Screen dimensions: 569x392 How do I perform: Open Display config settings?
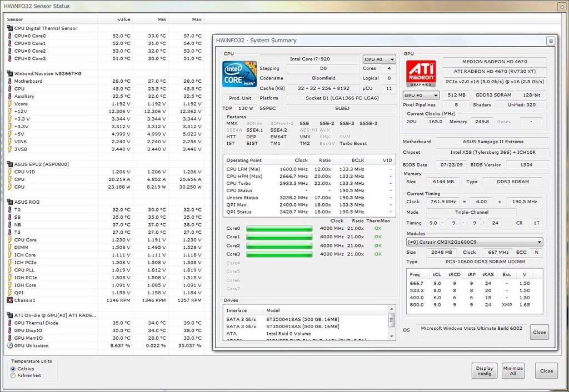point(484,370)
